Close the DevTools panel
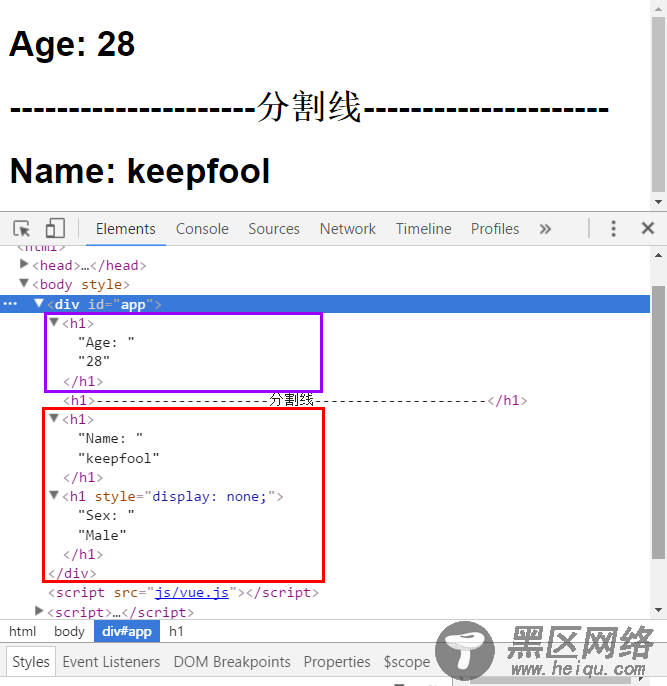 point(648,228)
